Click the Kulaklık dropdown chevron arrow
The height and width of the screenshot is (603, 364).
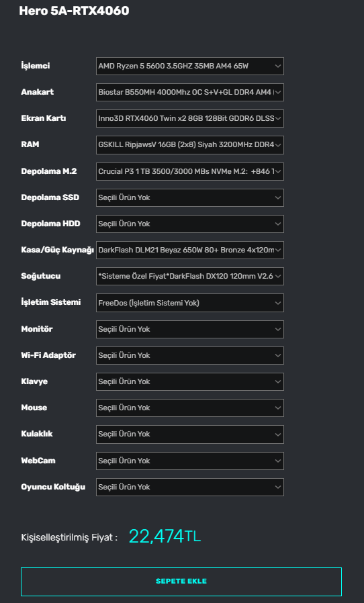point(278,434)
